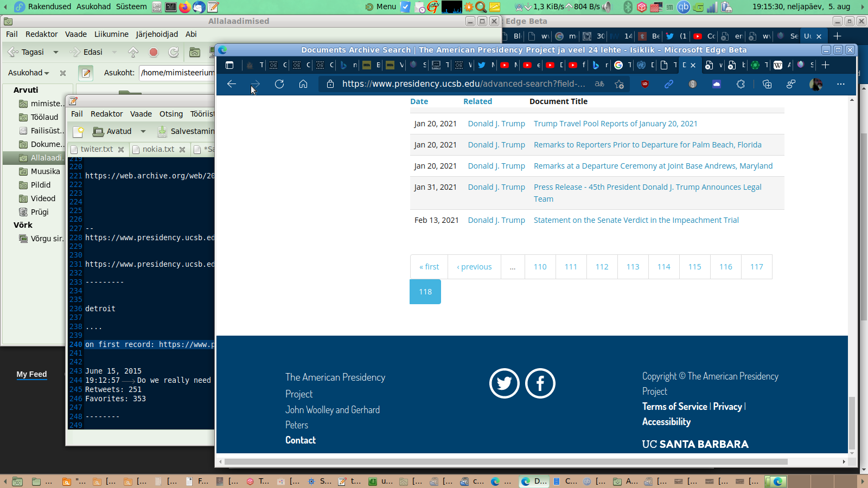Close the nokia.txt editor tab
Screen dimensions: 868x488
[x=182, y=149]
